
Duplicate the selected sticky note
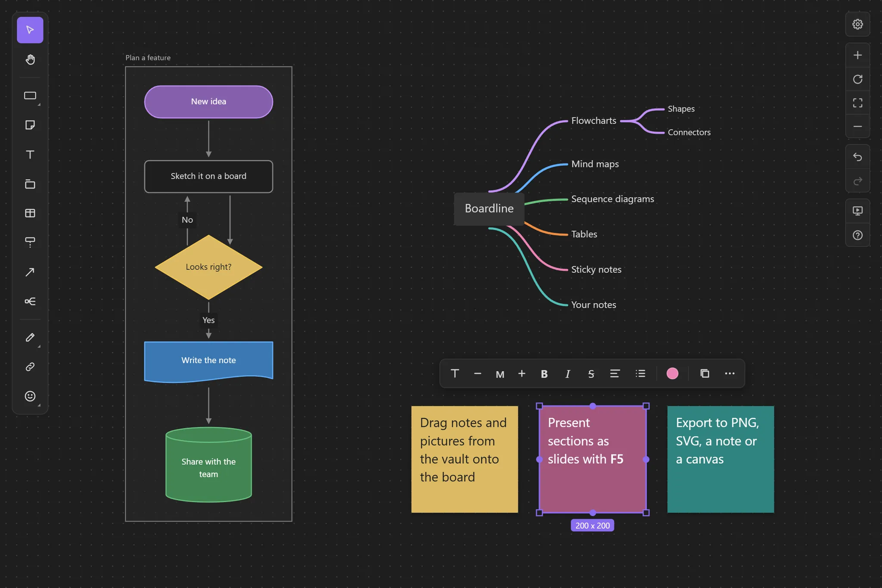tap(705, 373)
